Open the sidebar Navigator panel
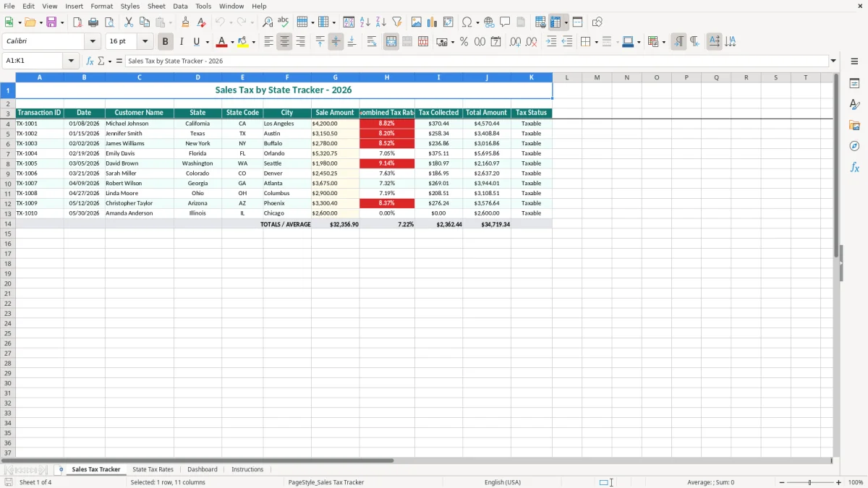 click(x=854, y=147)
